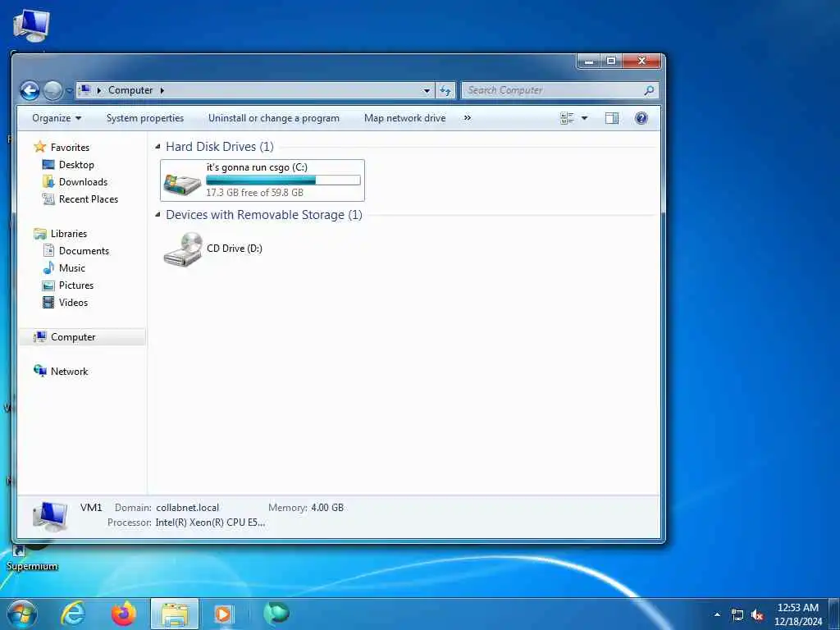Viewport: 840px width, 630px height.
Task: Open the Help button
Action: 641,118
